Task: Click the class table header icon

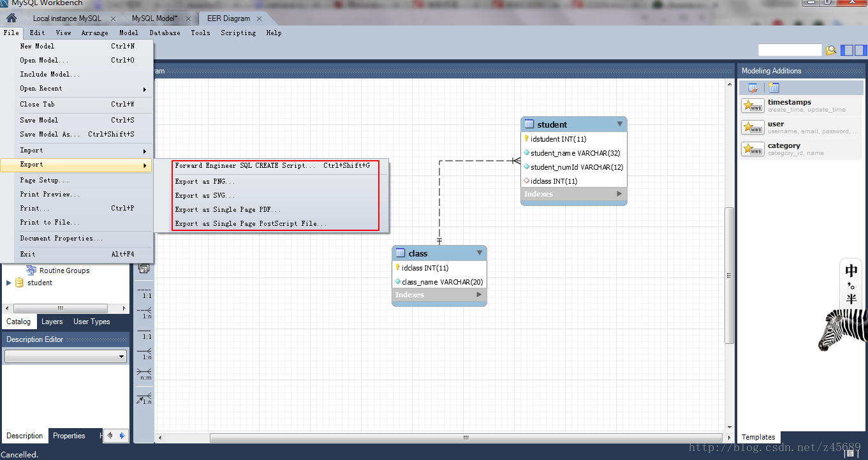Action: pyautogui.click(x=401, y=253)
